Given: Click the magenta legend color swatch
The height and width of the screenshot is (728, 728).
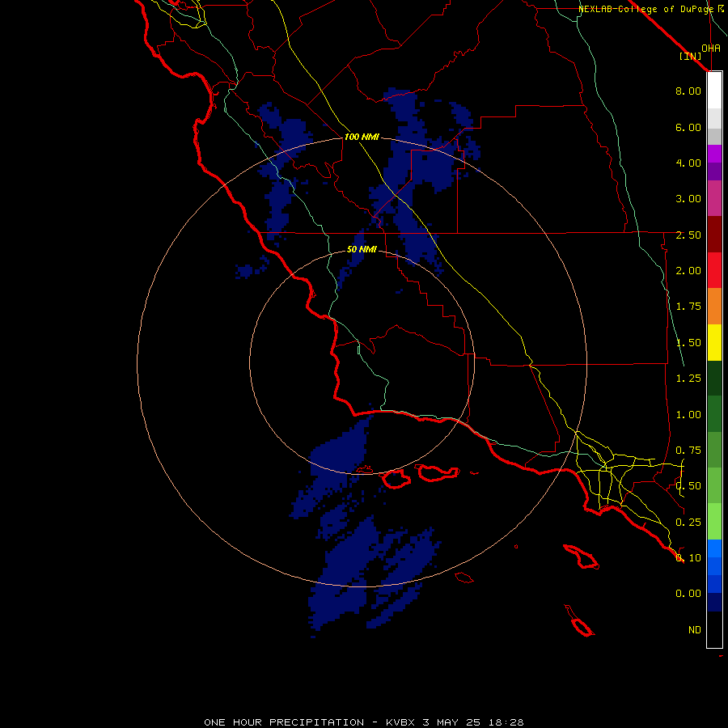Looking at the screenshot, I should click(x=714, y=154).
